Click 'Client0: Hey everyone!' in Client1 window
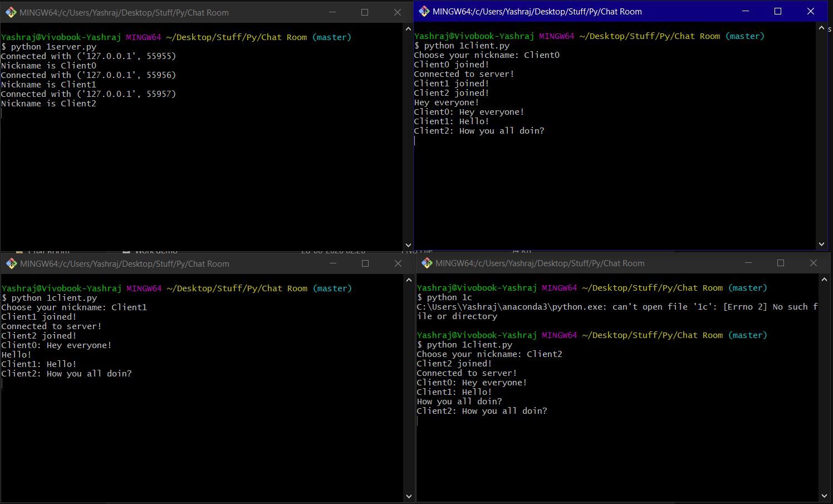Screen dimensions: 833x504 pos(56,345)
